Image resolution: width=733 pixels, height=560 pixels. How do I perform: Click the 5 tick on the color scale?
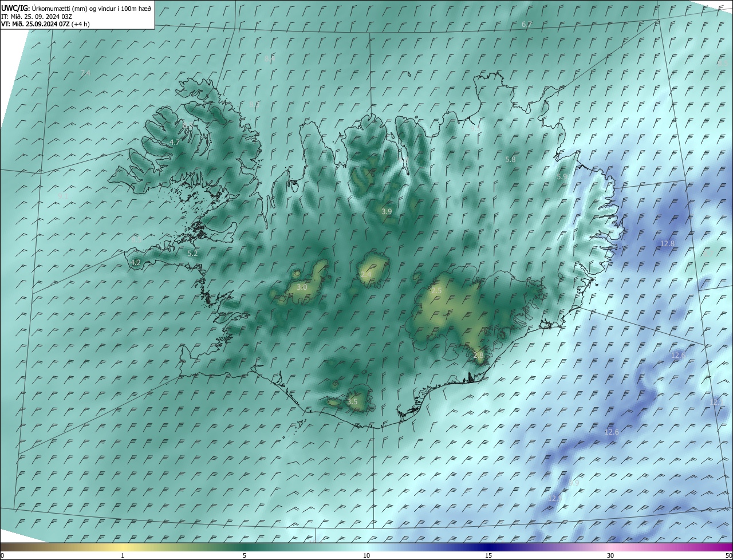[x=245, y=555]
